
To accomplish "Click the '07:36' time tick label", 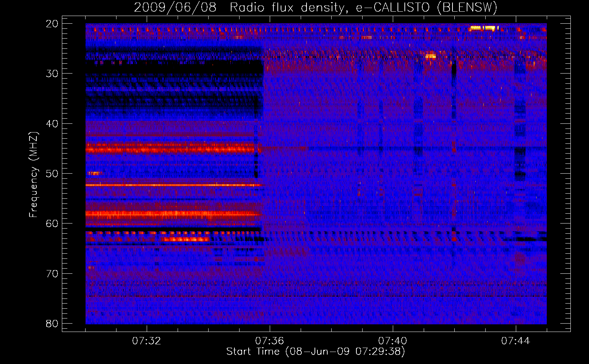I will 270,341.
